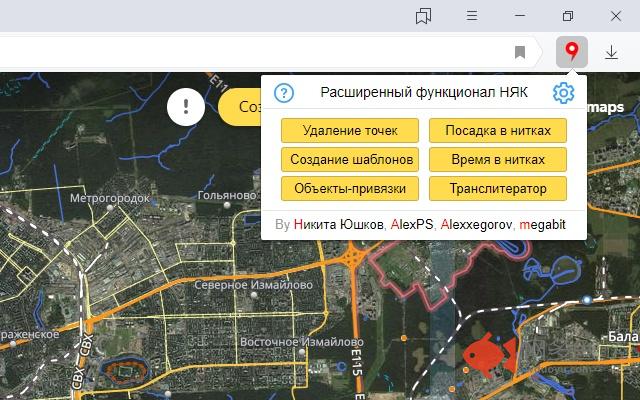Minimize the browser window
The image size is (640, 400).
pyautogui.click(x=520, y=16)
